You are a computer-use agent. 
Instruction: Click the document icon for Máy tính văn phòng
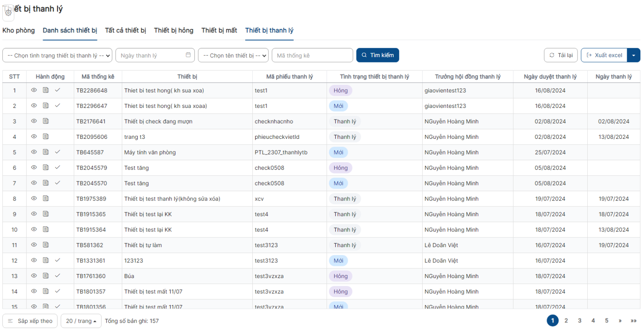tap(46, 152)
